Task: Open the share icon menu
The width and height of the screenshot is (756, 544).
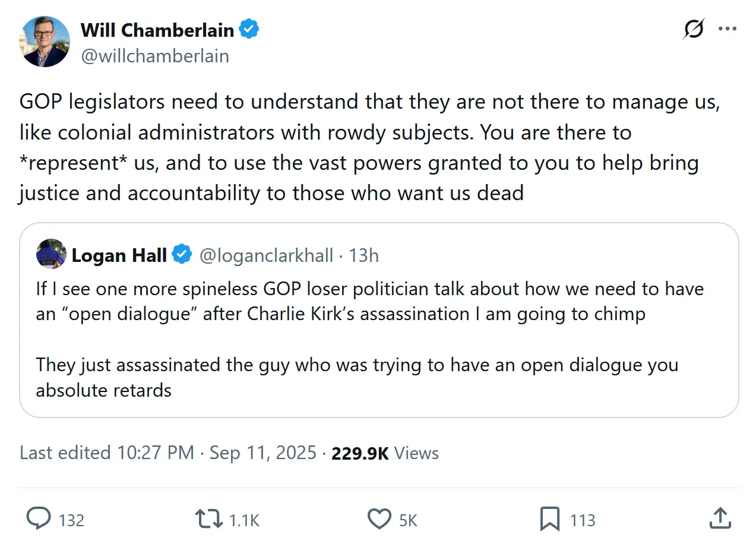Action: pos(720,518)
